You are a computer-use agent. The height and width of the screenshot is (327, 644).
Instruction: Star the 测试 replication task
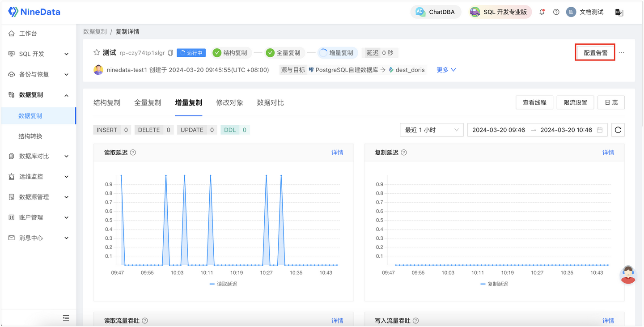click(x=97, y=52)
